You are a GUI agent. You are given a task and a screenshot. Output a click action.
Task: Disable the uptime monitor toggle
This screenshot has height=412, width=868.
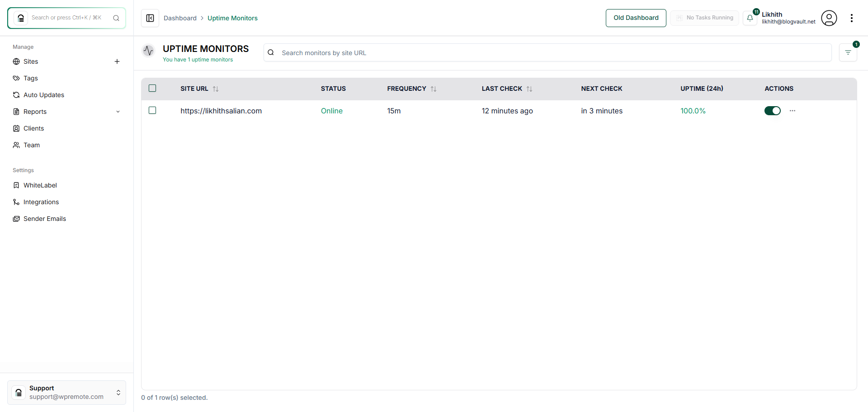[773, 110]
